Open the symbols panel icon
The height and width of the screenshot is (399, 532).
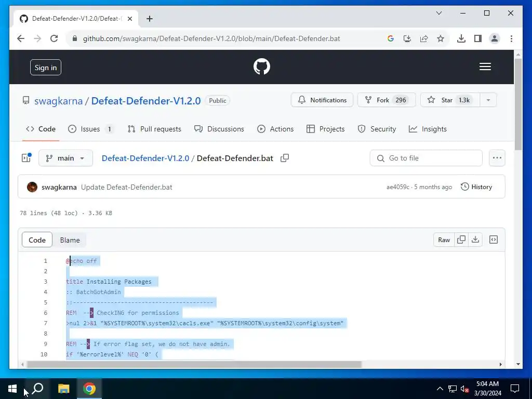click(494, 240)
